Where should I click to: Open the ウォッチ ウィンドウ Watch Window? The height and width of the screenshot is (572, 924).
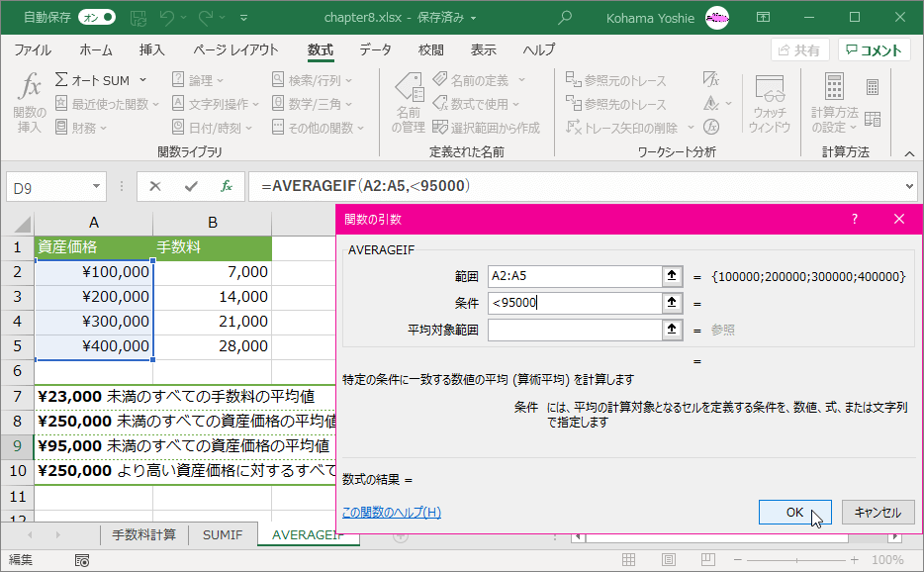(769, 104)
